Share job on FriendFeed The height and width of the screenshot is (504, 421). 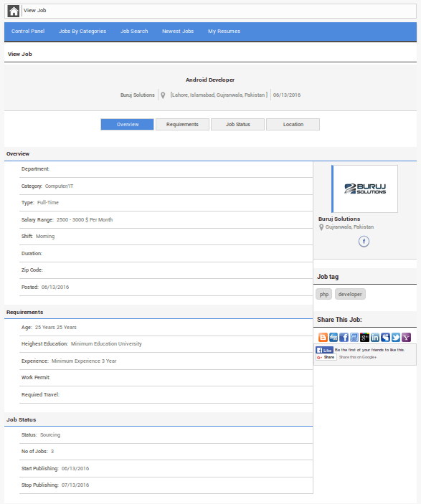click(354, 337)
